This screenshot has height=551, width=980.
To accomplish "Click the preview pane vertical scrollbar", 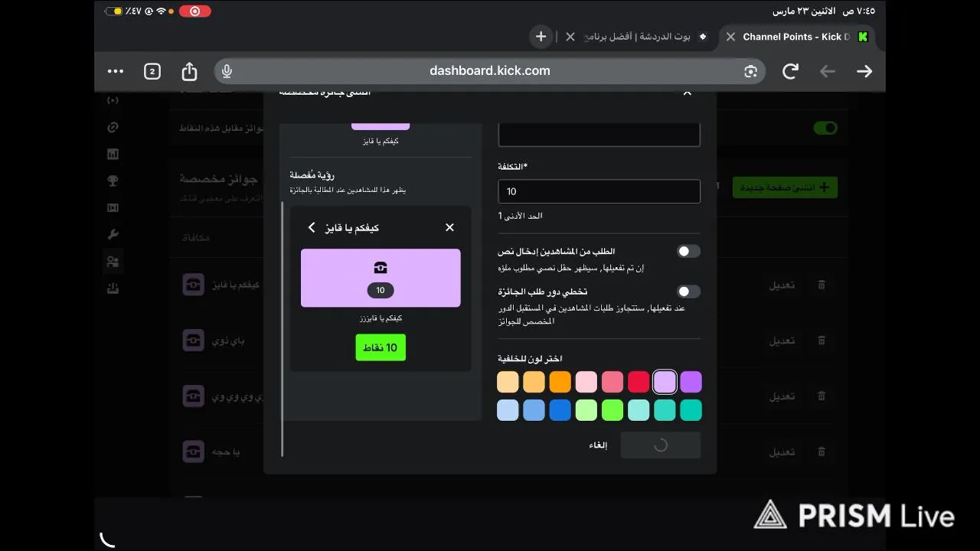I will coord(283,329).
